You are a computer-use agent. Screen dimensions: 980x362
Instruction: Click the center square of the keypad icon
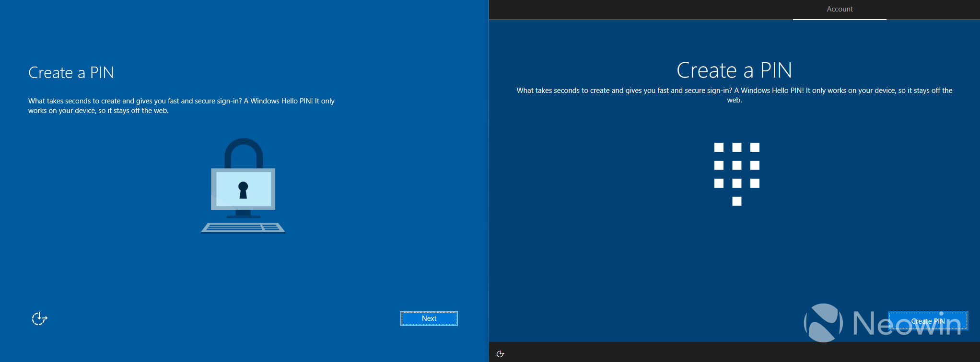tap(737, 165)
